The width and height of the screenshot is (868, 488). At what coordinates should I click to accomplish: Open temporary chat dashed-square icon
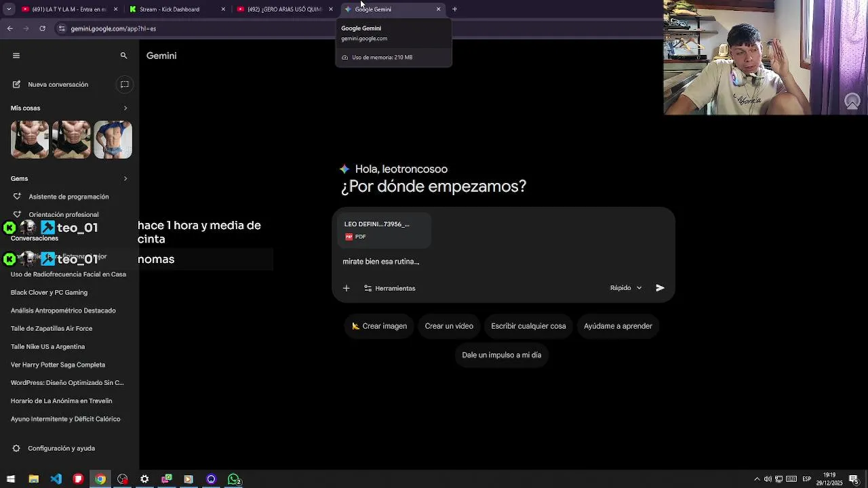[125, 84]
